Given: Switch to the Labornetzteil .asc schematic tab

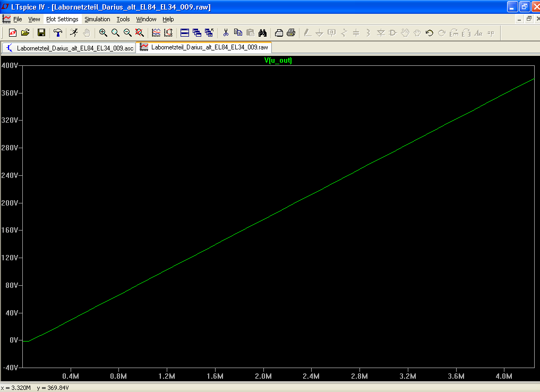Looking at the screenshot, I should coord(69,48).
